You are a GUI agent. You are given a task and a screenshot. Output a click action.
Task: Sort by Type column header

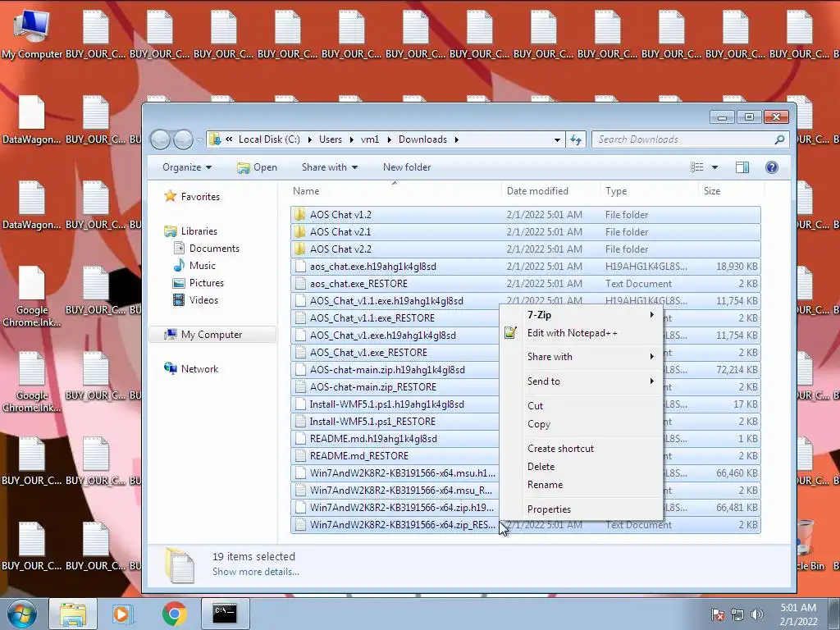click(x=650, y=191)
